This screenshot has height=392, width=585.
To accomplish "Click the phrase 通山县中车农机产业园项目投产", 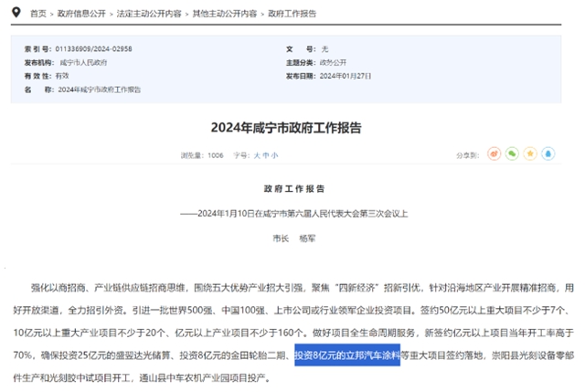I will [203, 377].
